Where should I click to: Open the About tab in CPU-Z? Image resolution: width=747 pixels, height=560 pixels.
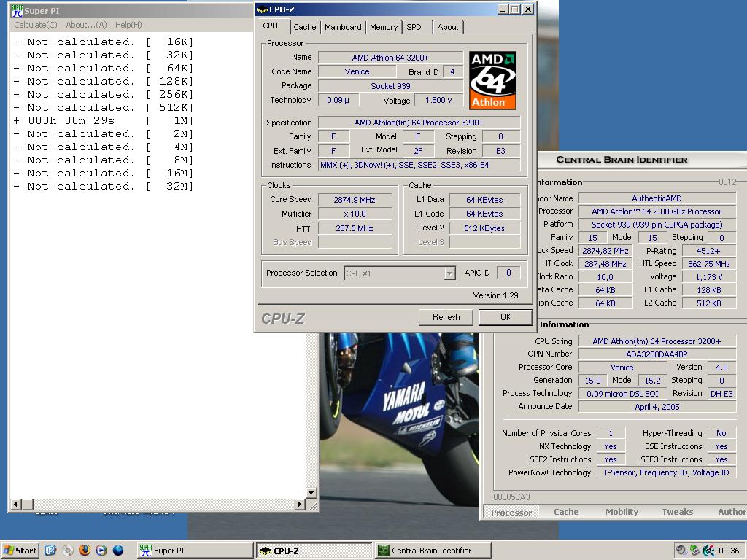click(448, 27)
